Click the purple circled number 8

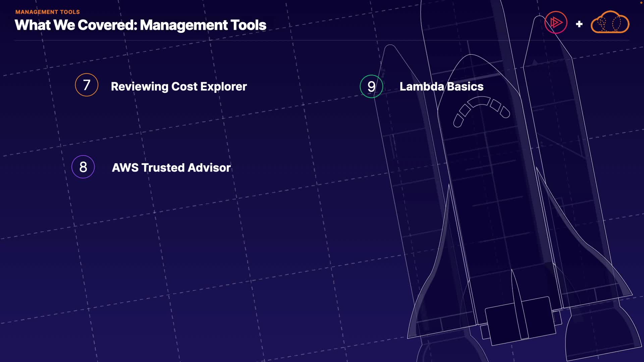tap(83, 167)
